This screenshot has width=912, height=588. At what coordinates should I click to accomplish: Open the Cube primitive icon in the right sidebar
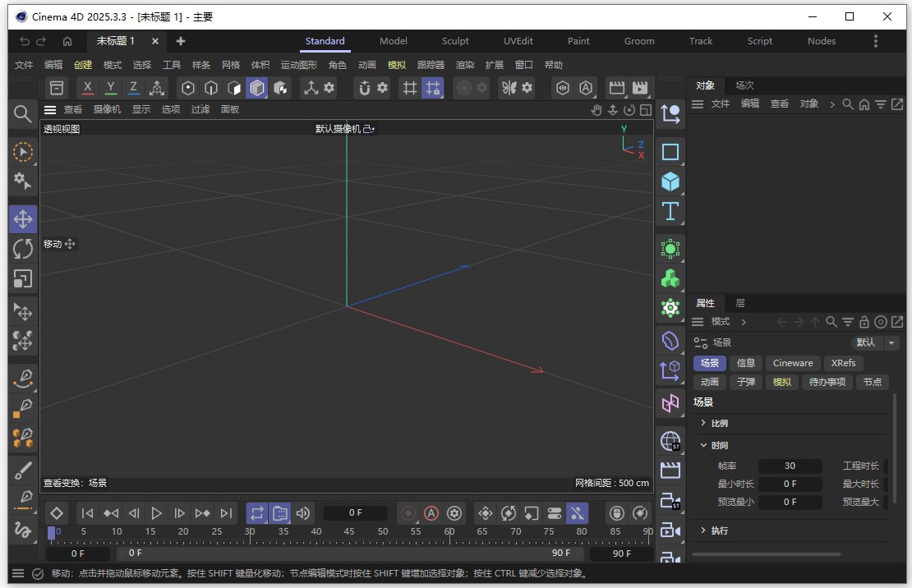tap(670, 183)
